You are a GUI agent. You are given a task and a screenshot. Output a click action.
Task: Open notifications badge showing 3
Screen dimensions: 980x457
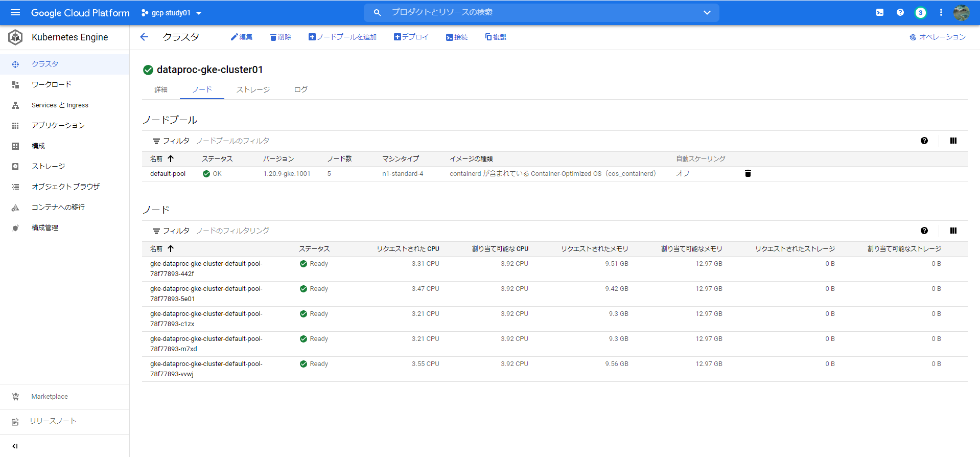pos(921,13)
